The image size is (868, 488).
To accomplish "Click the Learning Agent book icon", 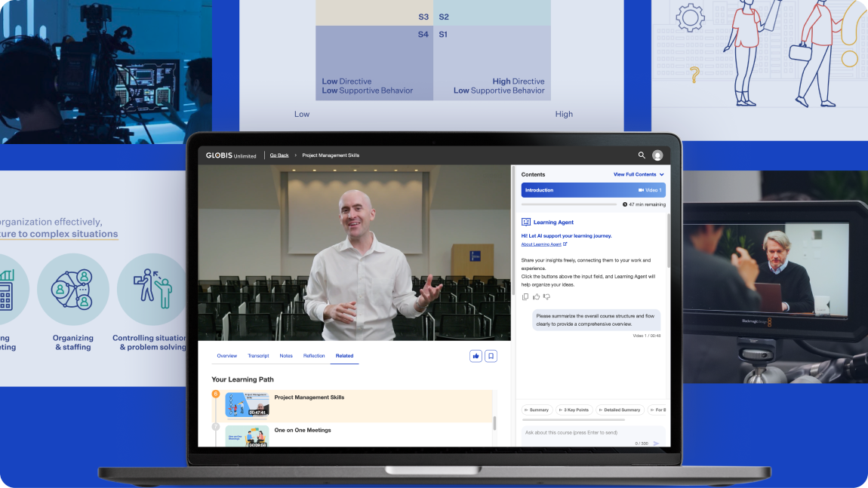I will click(x=526, y=222).
